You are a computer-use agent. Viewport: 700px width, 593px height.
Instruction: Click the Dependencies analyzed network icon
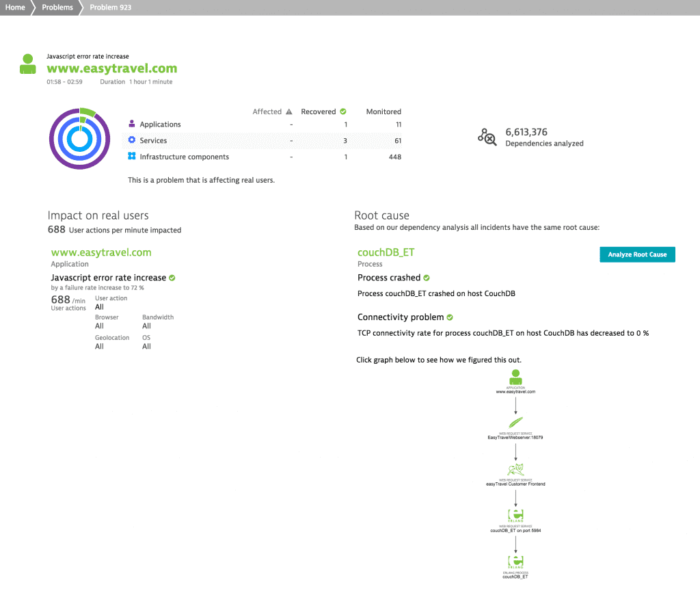(x=487, y=137)
